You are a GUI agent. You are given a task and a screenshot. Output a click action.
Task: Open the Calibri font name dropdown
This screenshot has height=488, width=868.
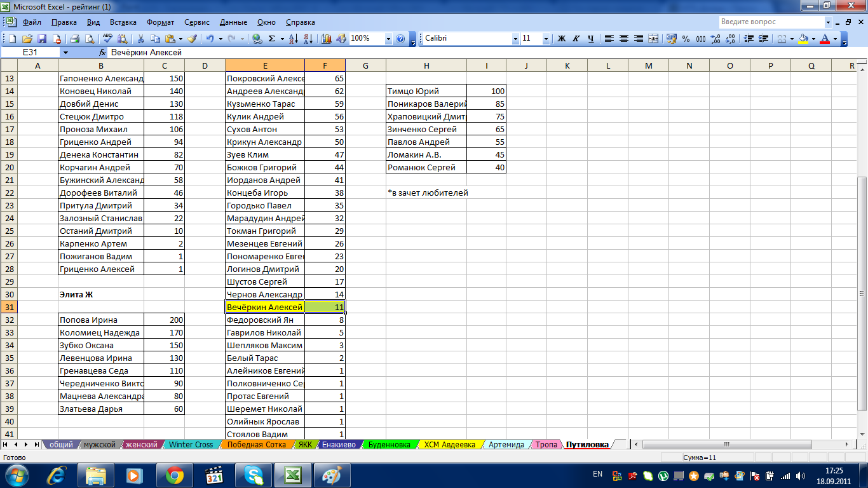point(515,39)
